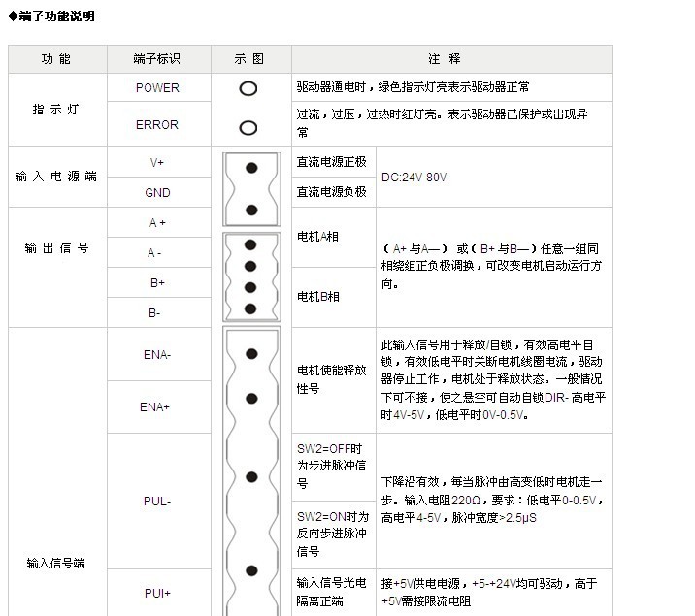
Task: Click the 功能 column header
Action: coord(56,59)
